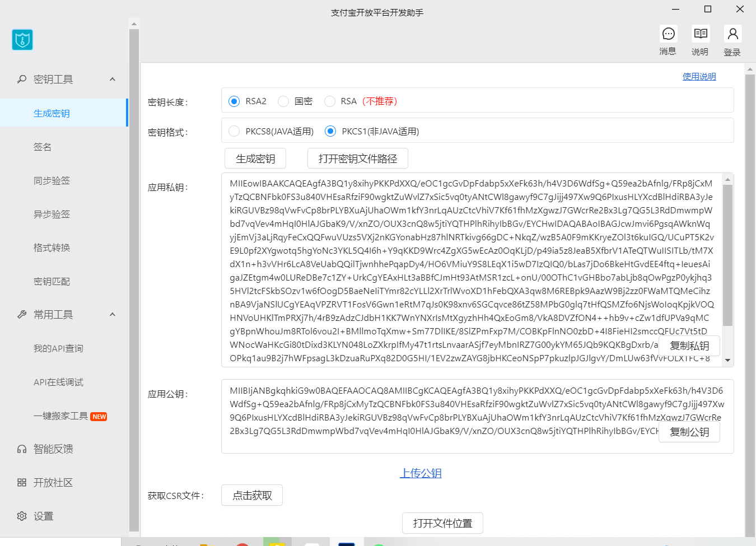Screen dimensions: 756x546
Task: Click the private key box scrollbar thumb
Action: [x=728, y=255]
